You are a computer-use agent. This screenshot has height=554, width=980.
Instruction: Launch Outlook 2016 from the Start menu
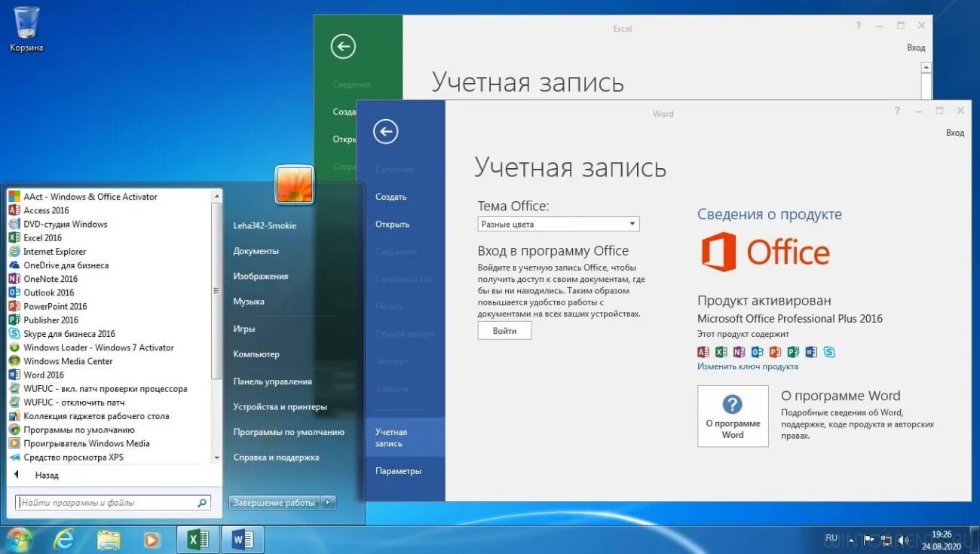pos(48,292)
